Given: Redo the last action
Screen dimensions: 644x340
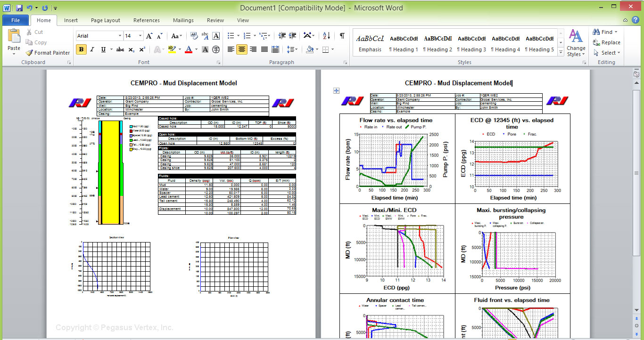Looking at the screenshot, I should tap(45, 8).
